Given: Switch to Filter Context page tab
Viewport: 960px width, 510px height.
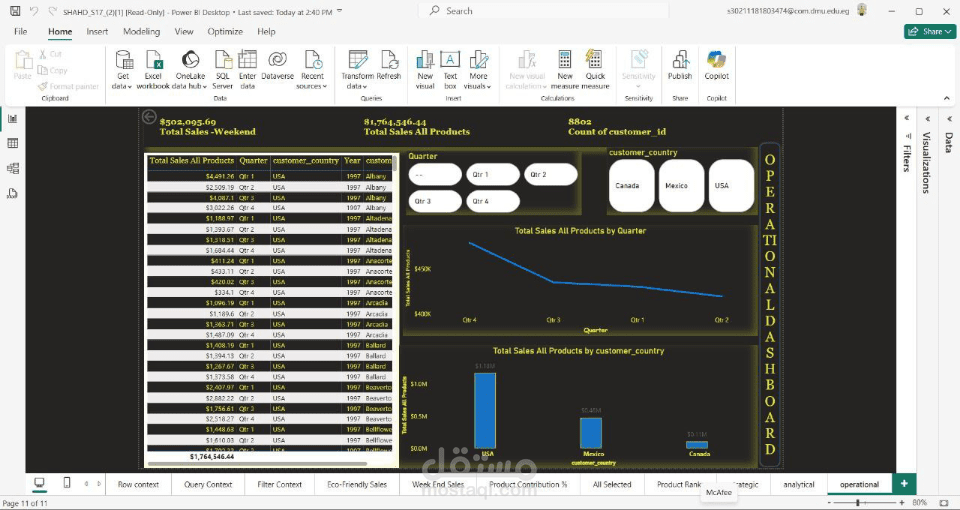Looking at the screenshot, I should [280, 484].
